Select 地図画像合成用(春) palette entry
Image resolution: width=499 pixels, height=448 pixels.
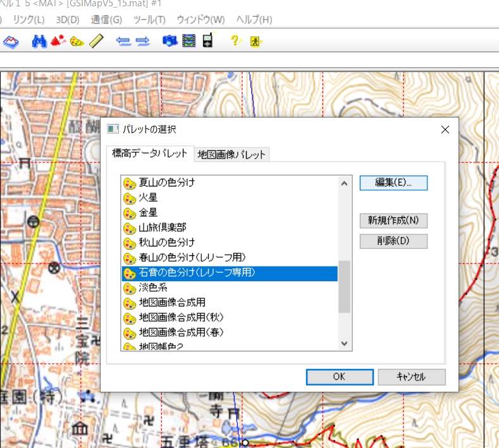(230, 332)
